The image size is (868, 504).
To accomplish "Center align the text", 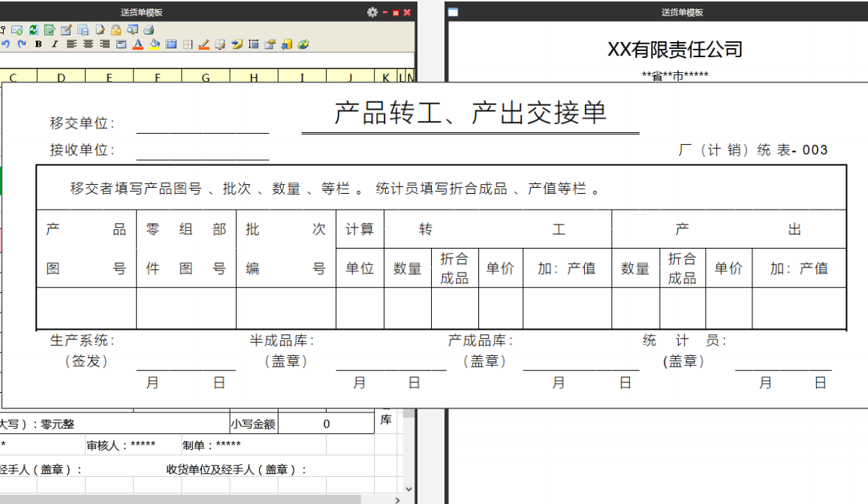I will click(x=88, y=44).
